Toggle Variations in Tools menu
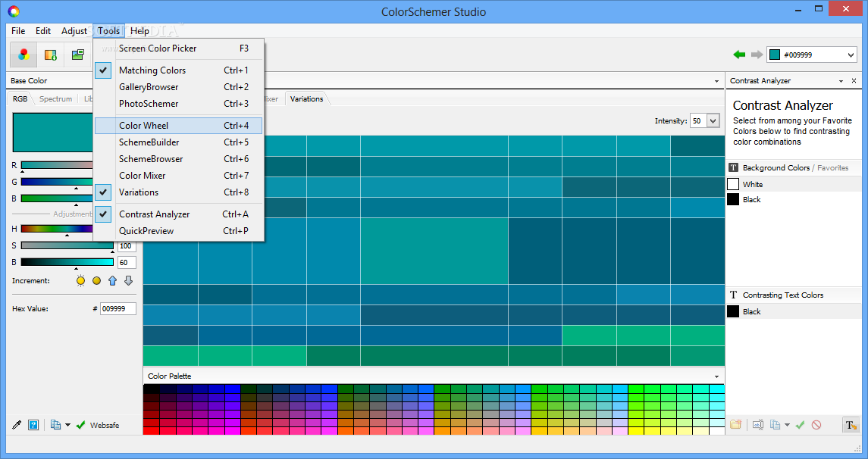This screenshot has height=459, width=868. (x=178, y=192)
